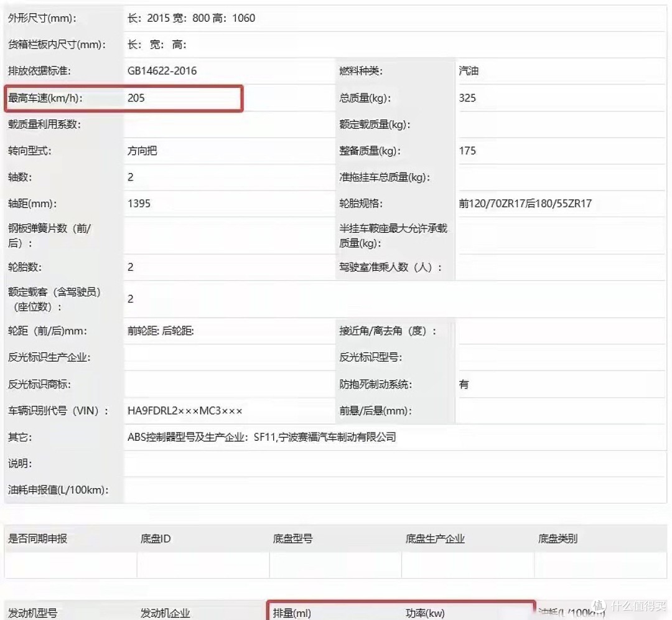Select the 发动机型号 column header
672x620 pixels.
tap(32, 613)
